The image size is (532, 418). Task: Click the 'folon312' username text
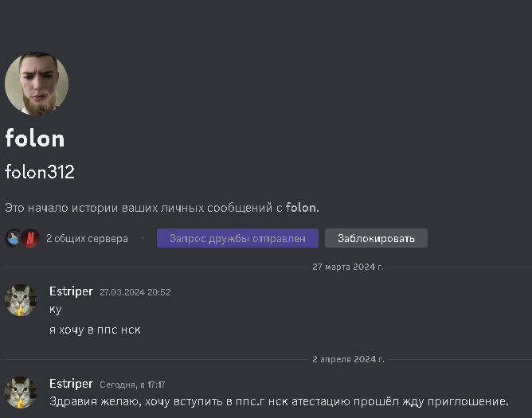(x=40, y=172)
